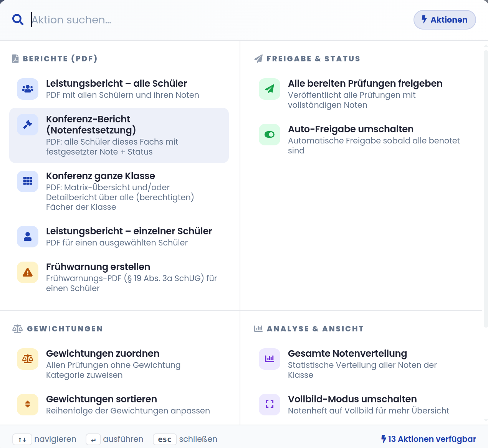Click description 'Automatische Freigabe sobald alle benotet sind'

tap(374, 145)
